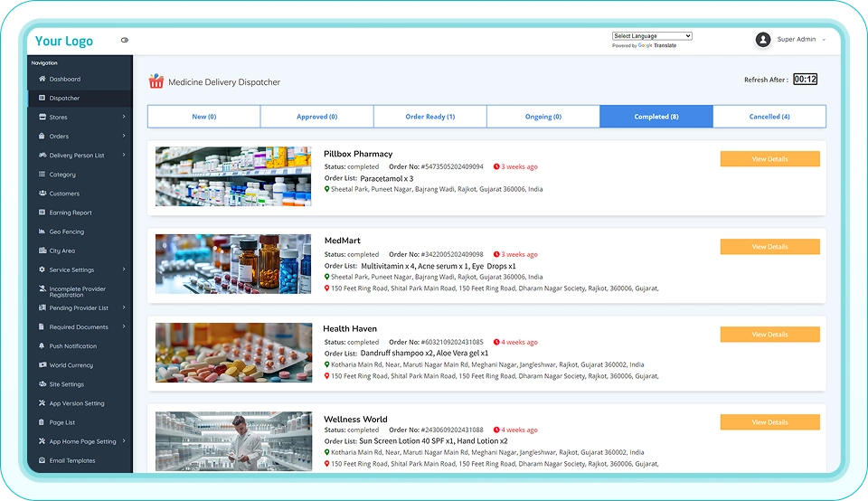Toggle sidebar with icon beside Your Logo
Viewport: 868px width, 501px height.
pos(125,40)
